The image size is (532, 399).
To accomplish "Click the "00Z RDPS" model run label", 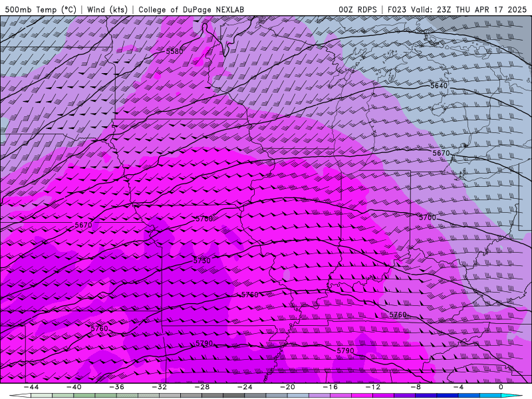I will point(358,9).
